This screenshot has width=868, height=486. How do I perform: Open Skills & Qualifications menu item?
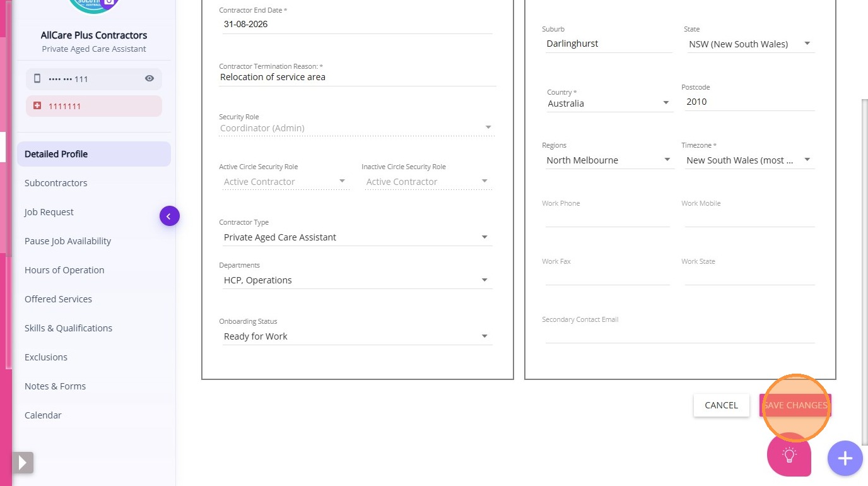(68, 328)
